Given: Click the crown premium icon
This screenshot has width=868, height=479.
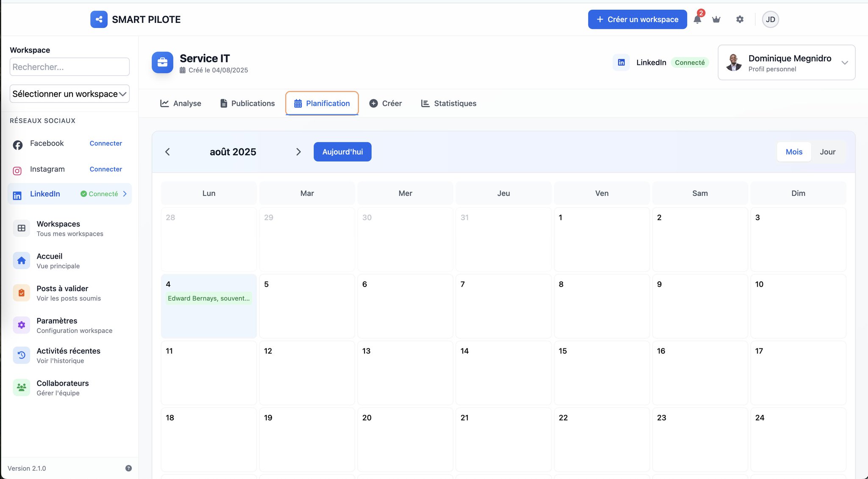Looking at the screenshot, I should (716, 19).
